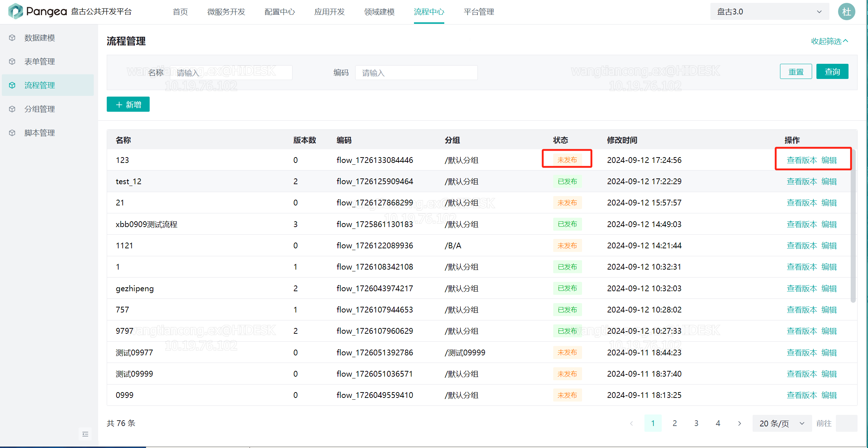
Task: Open the 20 条/页 page size dropdown
Action: (782, 423)
